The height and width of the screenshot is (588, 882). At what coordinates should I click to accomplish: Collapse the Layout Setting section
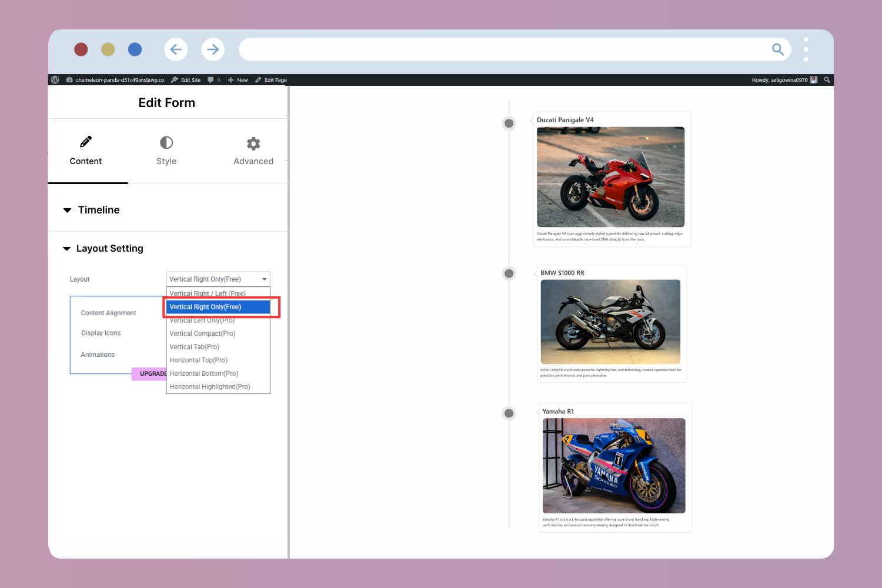pyautogui.click(x=103, y=249)
